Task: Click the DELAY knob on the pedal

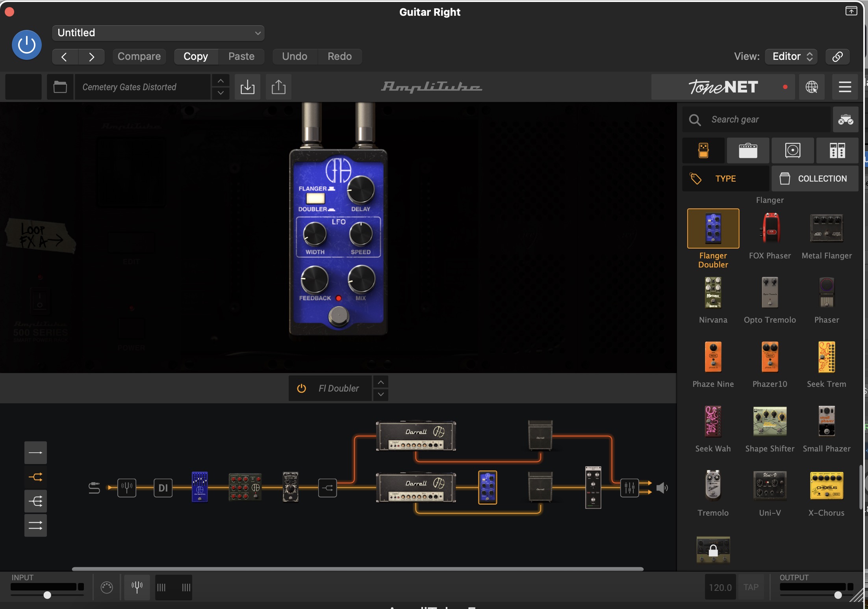Action: [x=361, y=189]
